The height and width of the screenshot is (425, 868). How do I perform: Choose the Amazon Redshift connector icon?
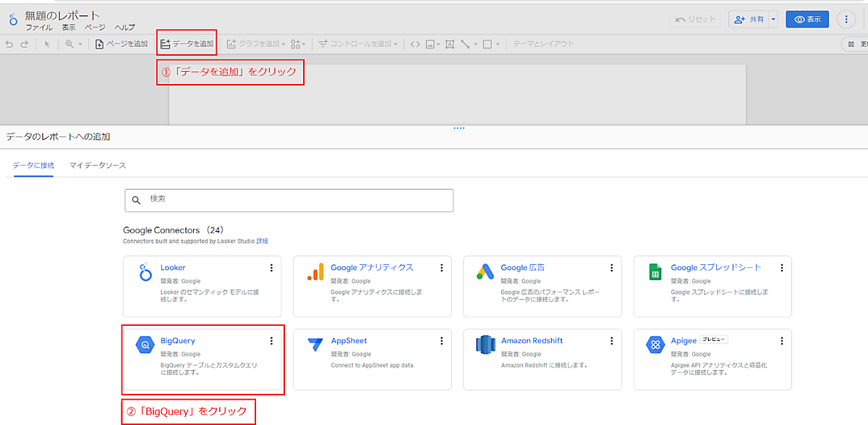(x=485, y=345)
